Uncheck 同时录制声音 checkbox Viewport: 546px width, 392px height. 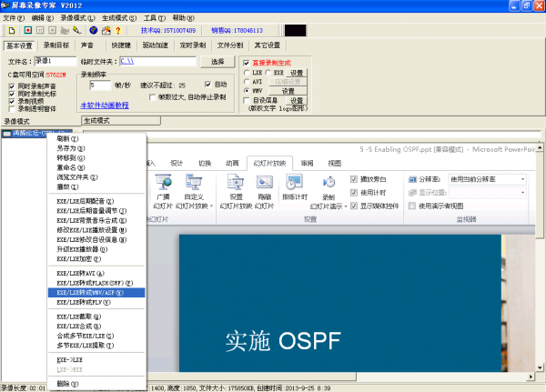coord(12,86)
